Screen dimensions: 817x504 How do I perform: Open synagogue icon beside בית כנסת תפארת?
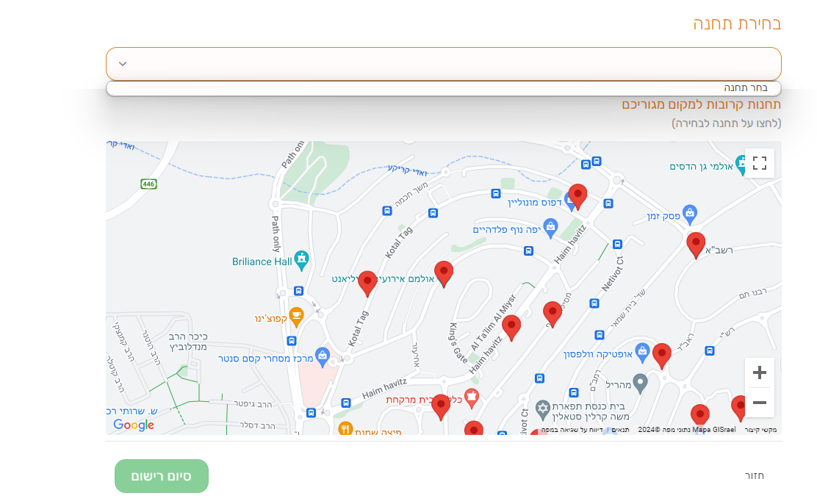[543, 410]
